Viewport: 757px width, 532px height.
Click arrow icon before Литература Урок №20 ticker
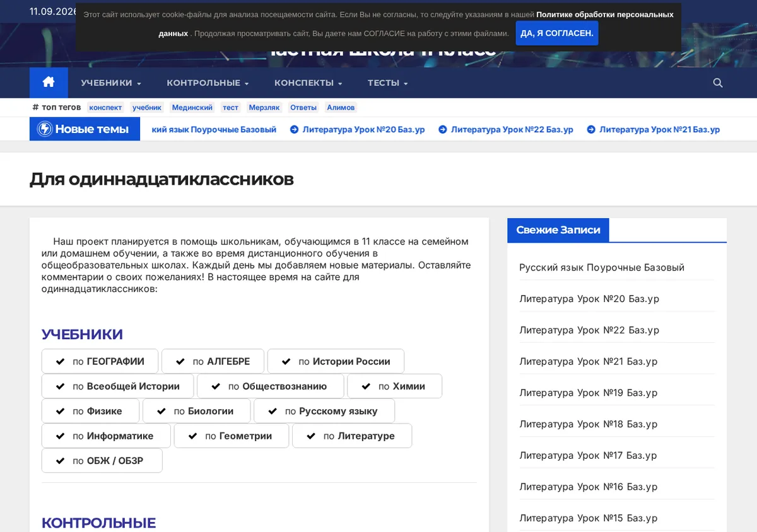[x=294, y=129]
